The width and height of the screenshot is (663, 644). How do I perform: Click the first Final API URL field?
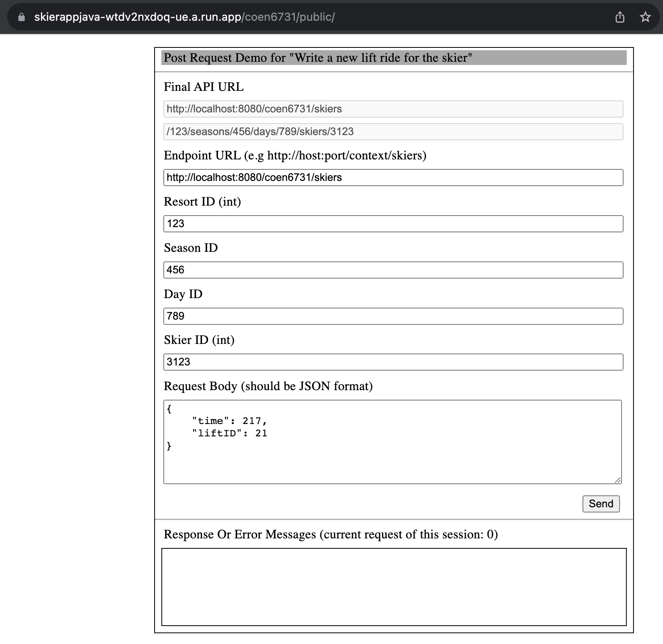[393, 109]
